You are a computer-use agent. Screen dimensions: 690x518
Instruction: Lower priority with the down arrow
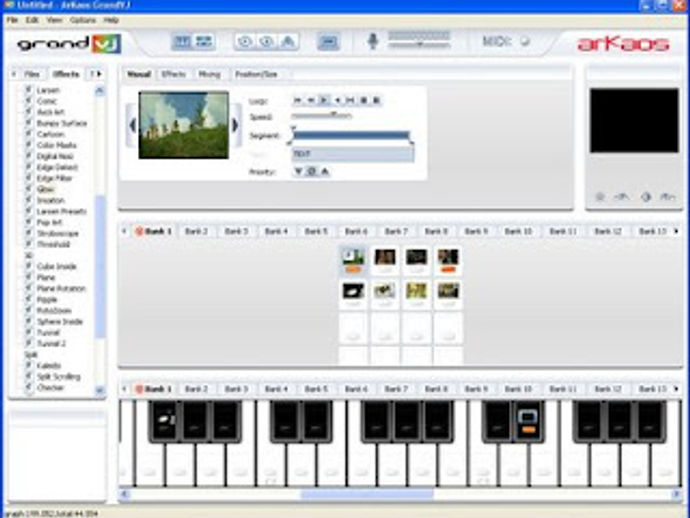coord(298,171)
